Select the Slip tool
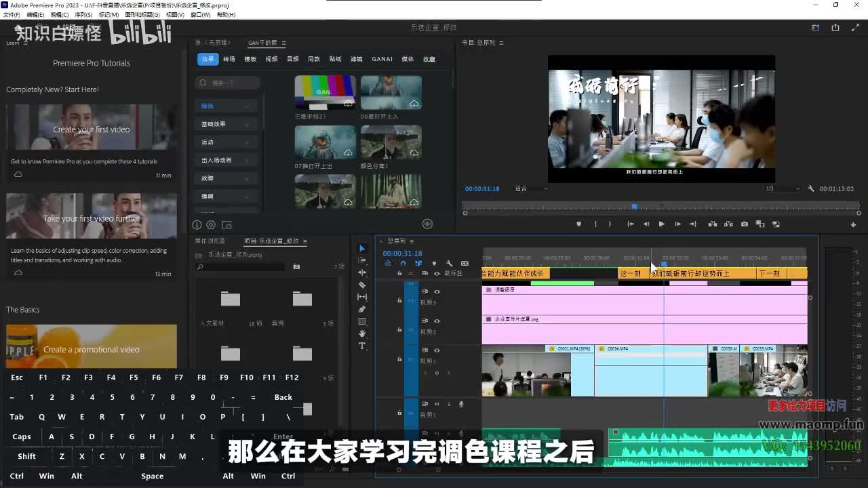The width and height of the screenshot is (868, 488). click(x=362, y=297)
